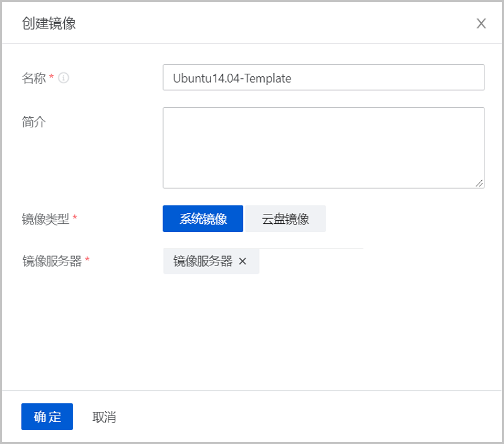504x444 pixels.
Task: Click the red asterisk after 镜像类型
Action: [x=75, y=218]
